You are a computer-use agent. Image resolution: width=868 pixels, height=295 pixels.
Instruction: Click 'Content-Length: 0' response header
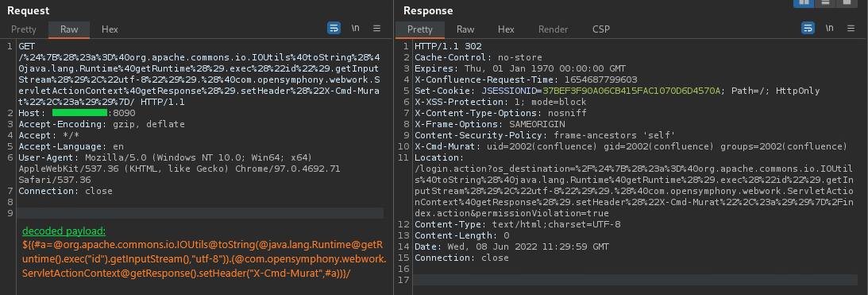[461, 235]
